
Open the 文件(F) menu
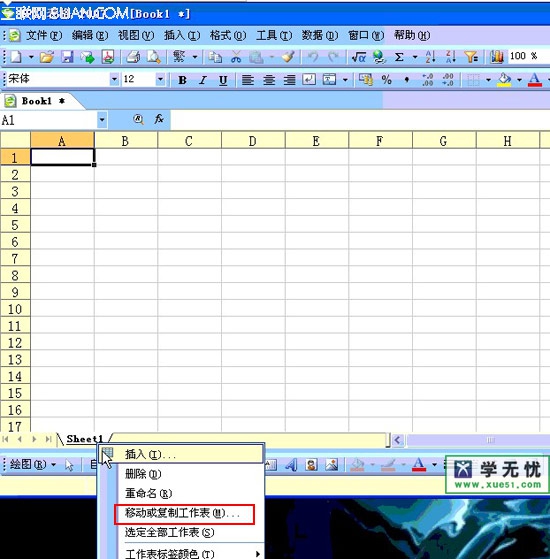pos(44,36)
